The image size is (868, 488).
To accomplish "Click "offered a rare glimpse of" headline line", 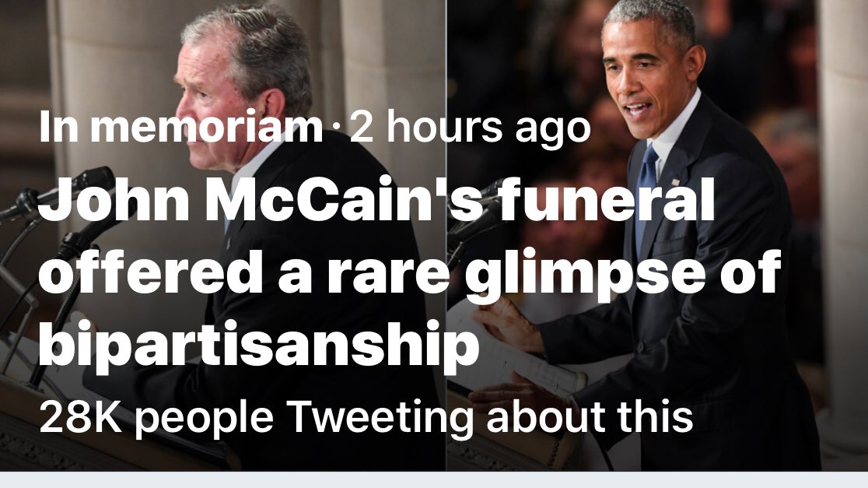I will point(408,276).
